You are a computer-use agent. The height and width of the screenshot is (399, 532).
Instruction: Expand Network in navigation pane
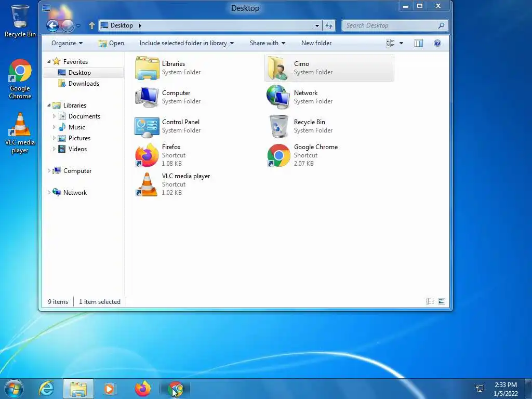coord(49,192)
